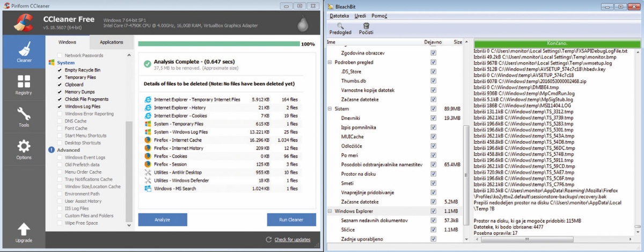
Task: Click Windows flag icon on System - Temporary Files row
Action: (x=148, y=124)
